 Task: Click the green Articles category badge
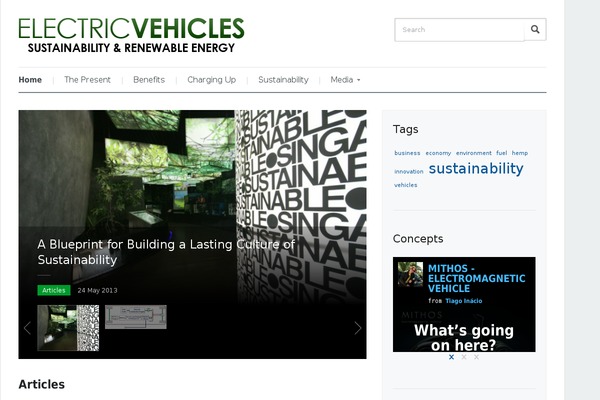pos(54,290)
